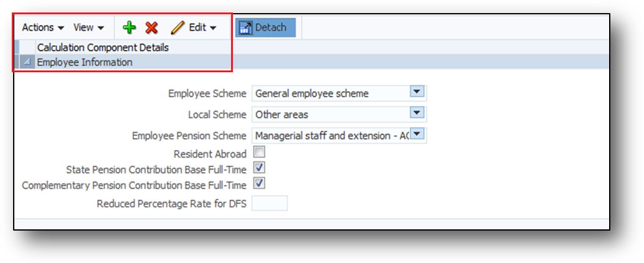Open the View menu
Viewport: 644px width, 263px height.
[88, 27]
